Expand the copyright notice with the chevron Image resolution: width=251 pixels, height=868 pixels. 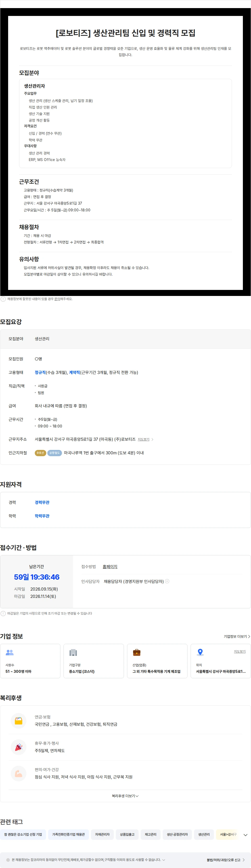point(164,860)
